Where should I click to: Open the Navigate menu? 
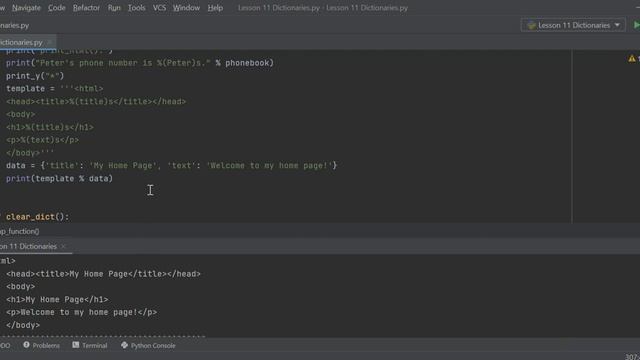pos(26,8)
